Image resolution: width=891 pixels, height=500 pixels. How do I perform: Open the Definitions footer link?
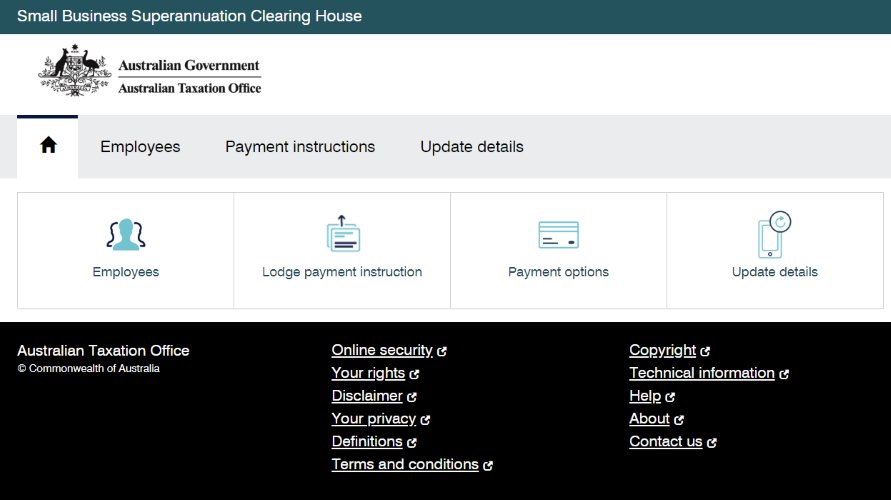pos(367,441)
